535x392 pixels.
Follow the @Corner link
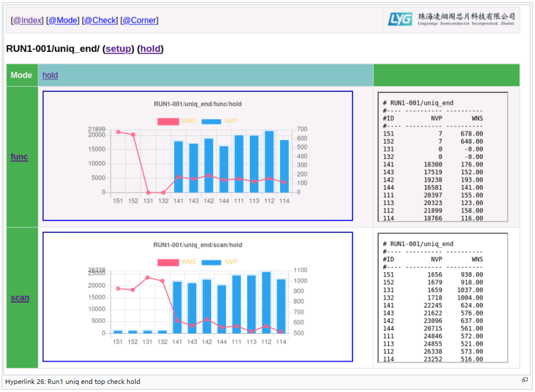(x=139, y=20)
